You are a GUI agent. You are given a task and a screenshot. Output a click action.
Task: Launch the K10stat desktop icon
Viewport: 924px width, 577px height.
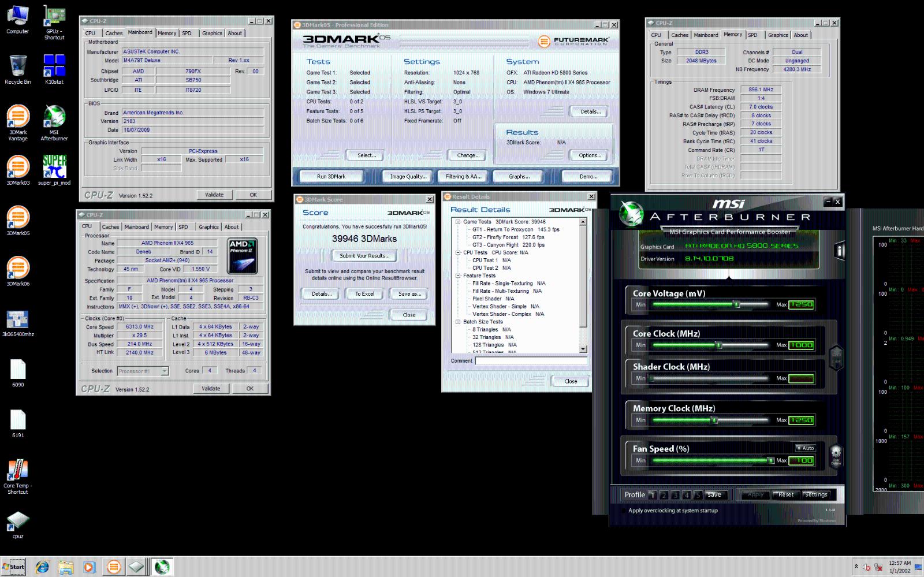click(x=54, y=69)
